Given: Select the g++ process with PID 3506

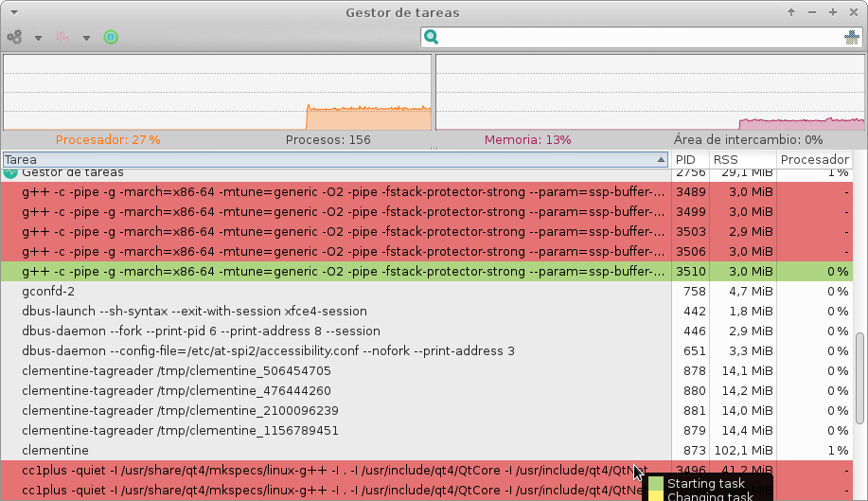Looking at the screenshot, I should [x=427, y=252].
